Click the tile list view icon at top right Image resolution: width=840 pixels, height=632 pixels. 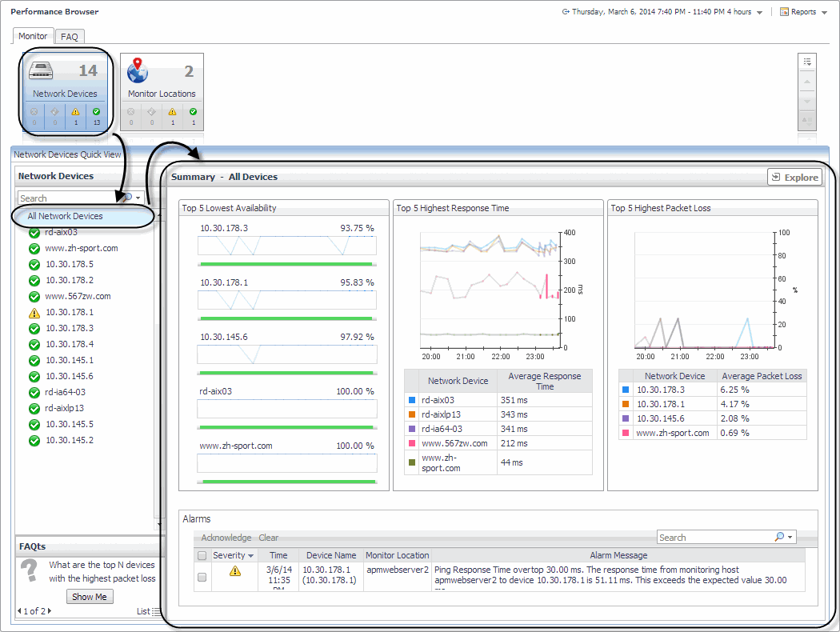coord(807,62)
